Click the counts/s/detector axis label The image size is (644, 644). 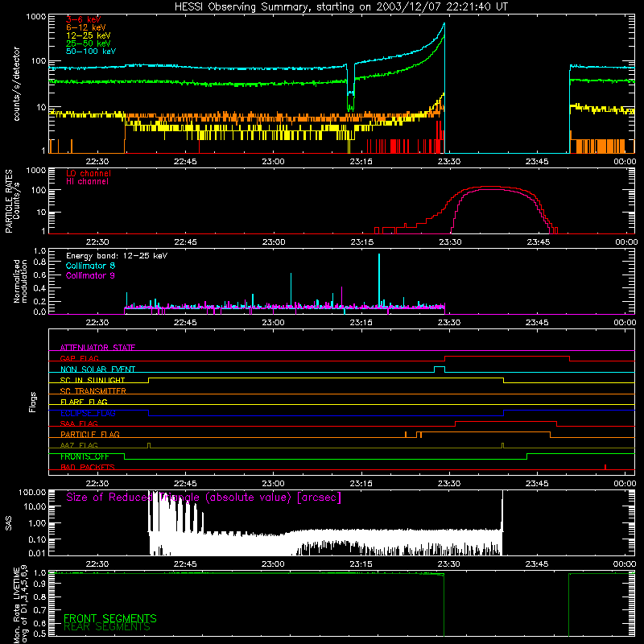pos(16,84)
